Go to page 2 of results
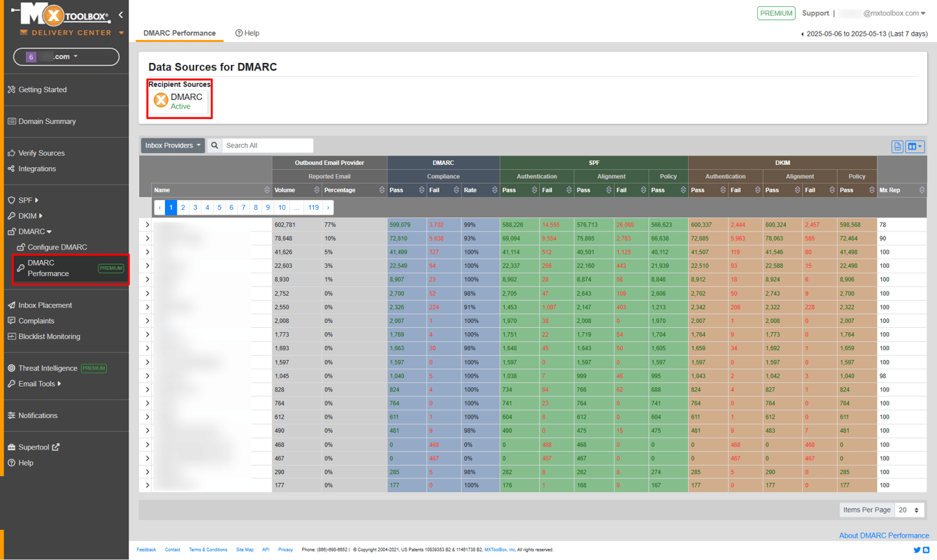 [183, 207]
